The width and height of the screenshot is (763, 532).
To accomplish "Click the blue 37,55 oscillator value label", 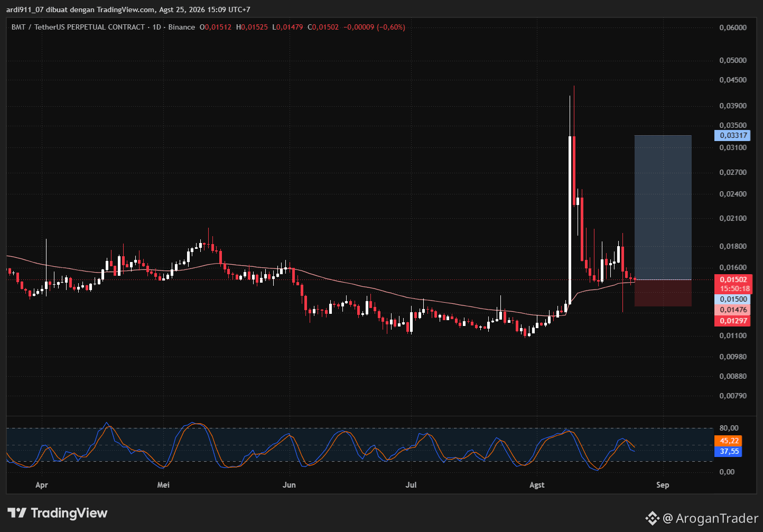I will [x=728, y=452].
